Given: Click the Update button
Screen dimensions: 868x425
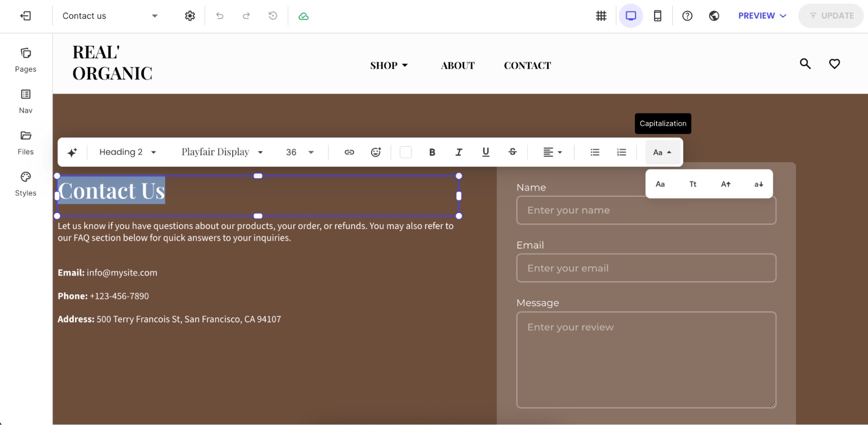Looking at the screenshot, I should tap(831, 16).
